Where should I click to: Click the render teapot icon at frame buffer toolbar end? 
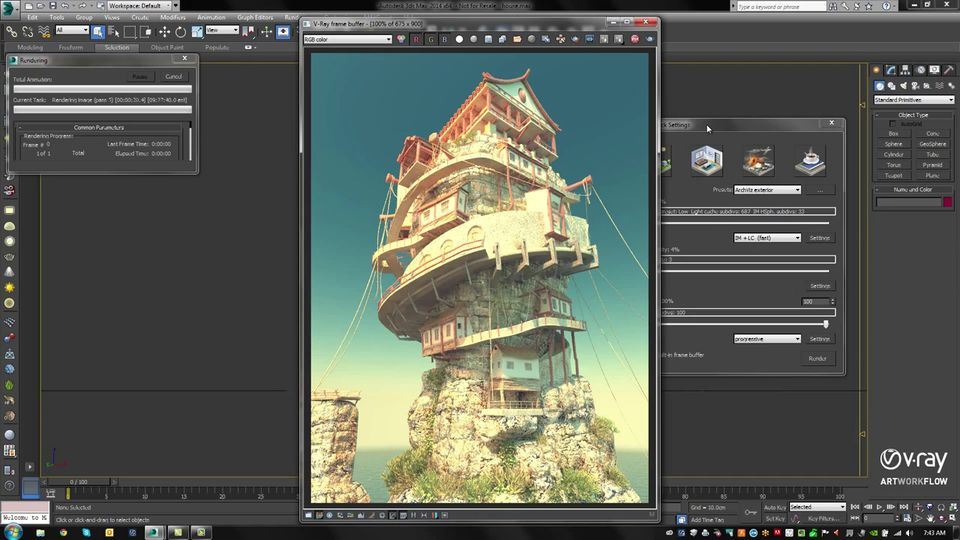649,39
